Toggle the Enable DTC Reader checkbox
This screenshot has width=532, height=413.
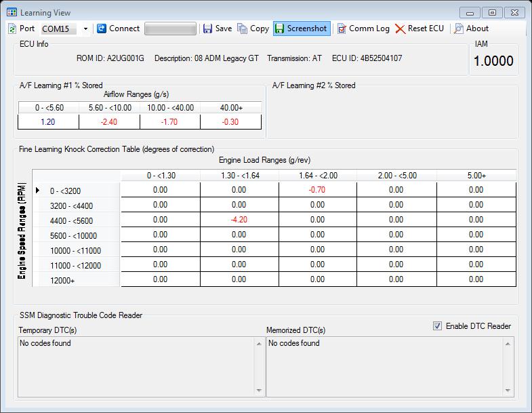pyautogui.click(x=438, y=326)
